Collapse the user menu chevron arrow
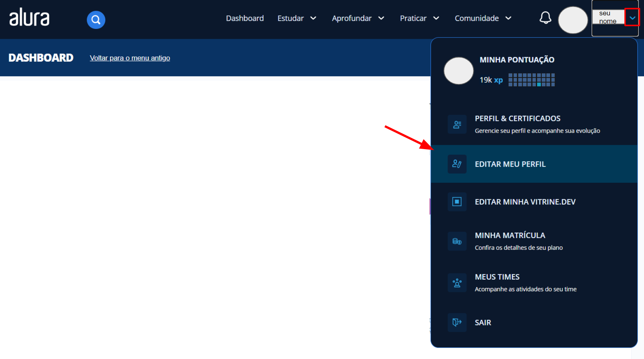644x359 pixels. click(632, 18)
